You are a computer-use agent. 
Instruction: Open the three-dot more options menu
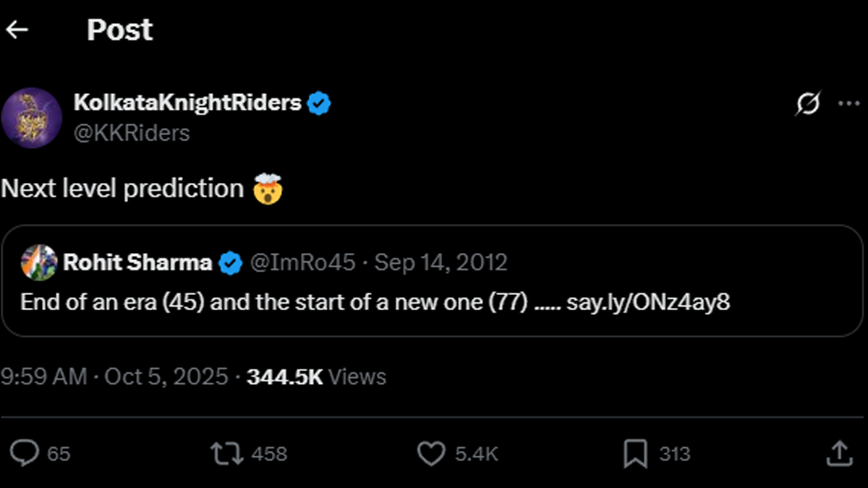[x=848, y=104]
